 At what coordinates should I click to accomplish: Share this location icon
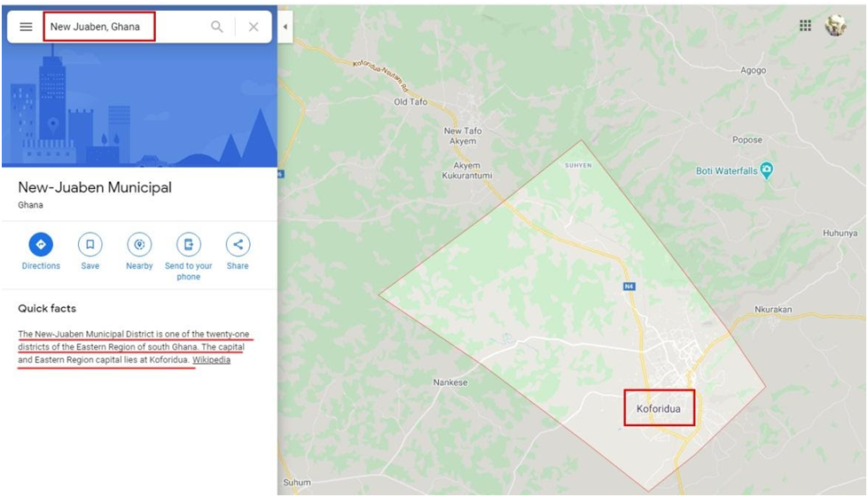[238, 244]
